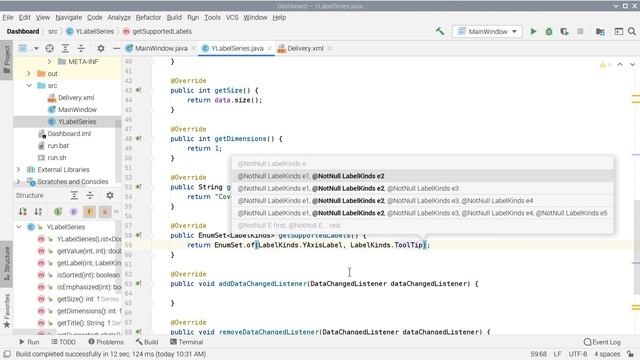Toggle Project tool window stripe button

7,60
